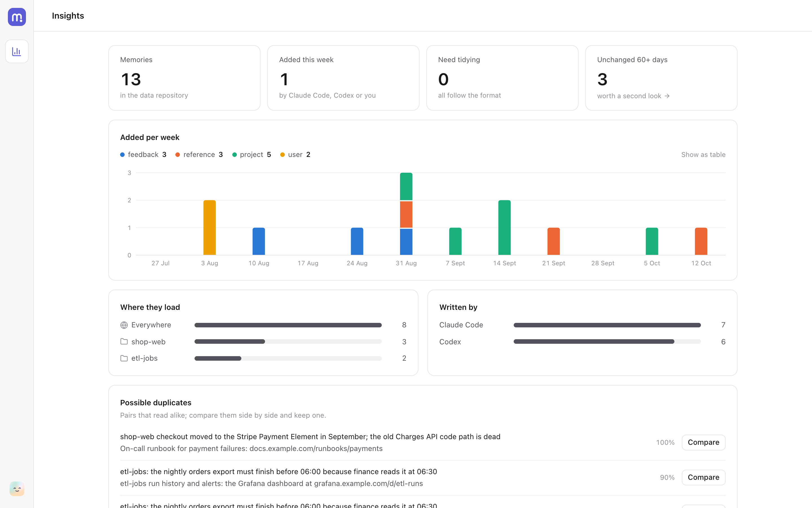Compare the Stripe Payment Element duplicate pair
Viewport: 812px width, 508px height.
pos(703,443)
